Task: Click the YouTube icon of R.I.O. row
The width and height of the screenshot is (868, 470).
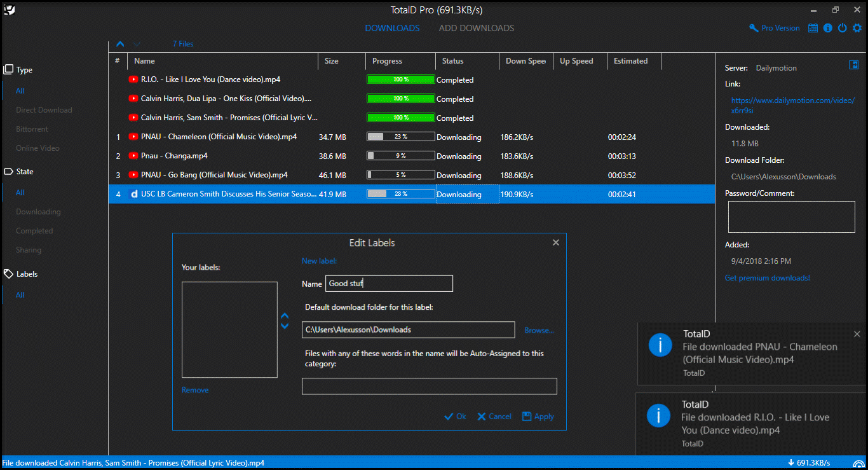Action: [133, 79]
